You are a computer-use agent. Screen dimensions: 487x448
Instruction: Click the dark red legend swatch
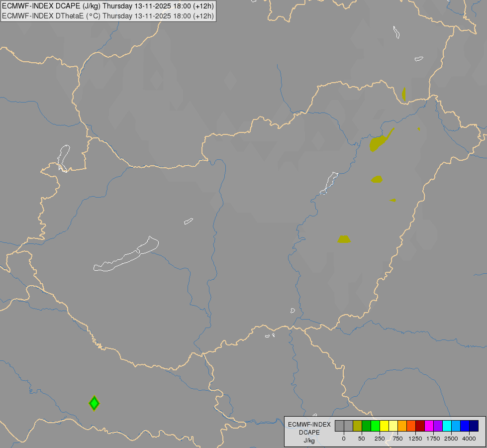click(420, 426)
